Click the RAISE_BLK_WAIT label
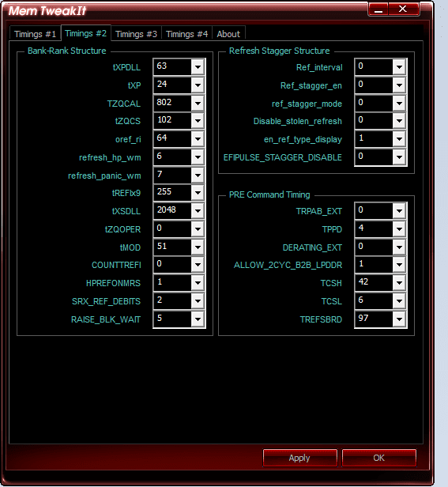Viewport: 448px width, 487px height. pyautogui.click(x=106, y=319)
